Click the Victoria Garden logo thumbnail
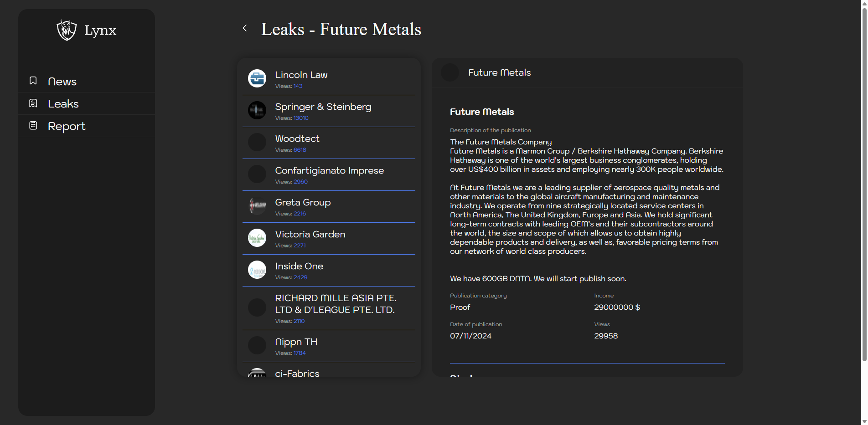868x425 pixels. coord(257,238)
